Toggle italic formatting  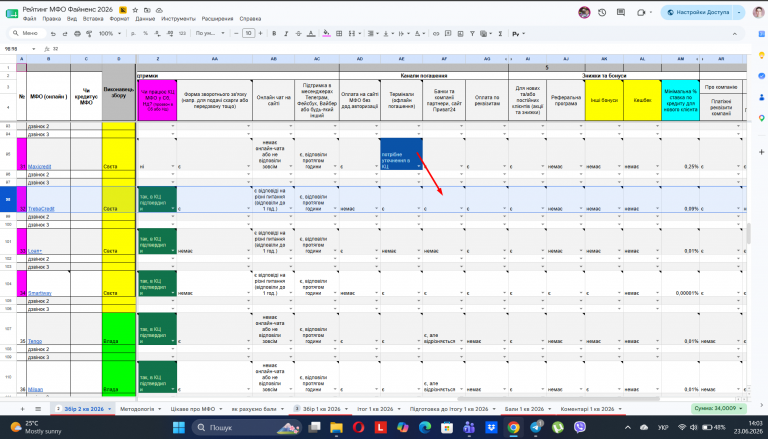287,33
